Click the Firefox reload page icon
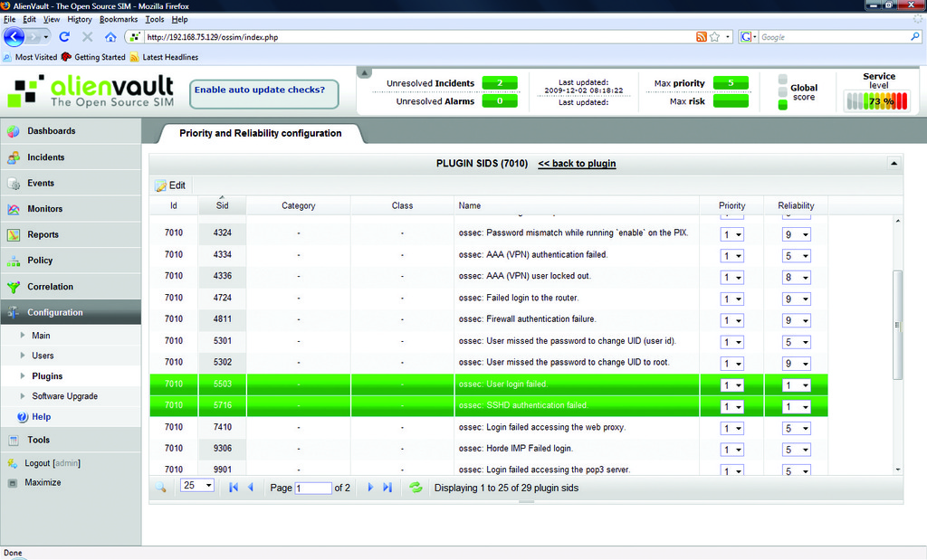 pos(64,37)
